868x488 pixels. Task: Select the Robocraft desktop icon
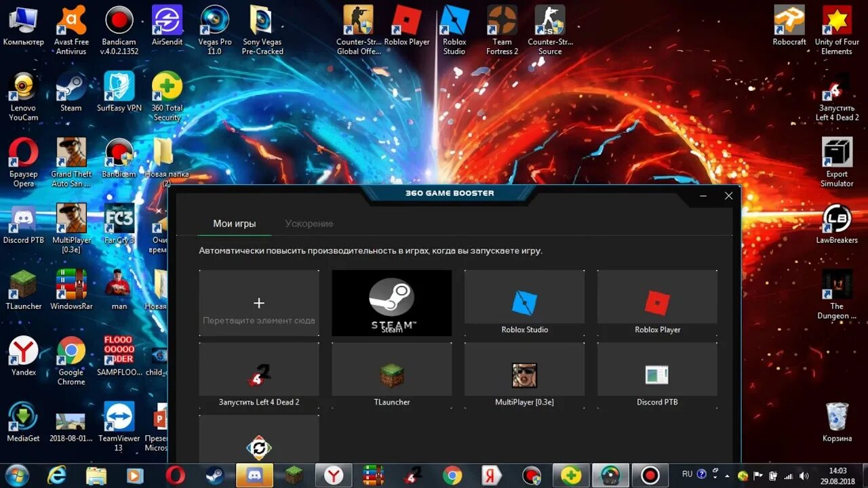789,27
